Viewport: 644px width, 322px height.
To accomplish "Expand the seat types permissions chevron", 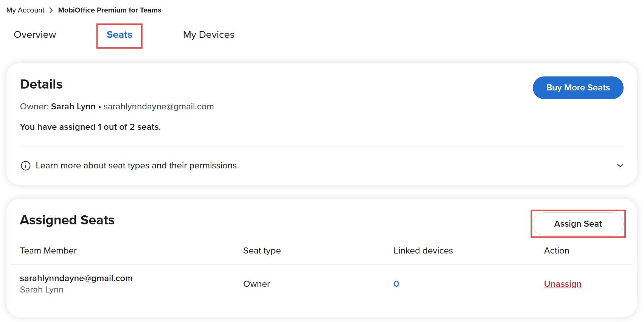I will 620,165.
